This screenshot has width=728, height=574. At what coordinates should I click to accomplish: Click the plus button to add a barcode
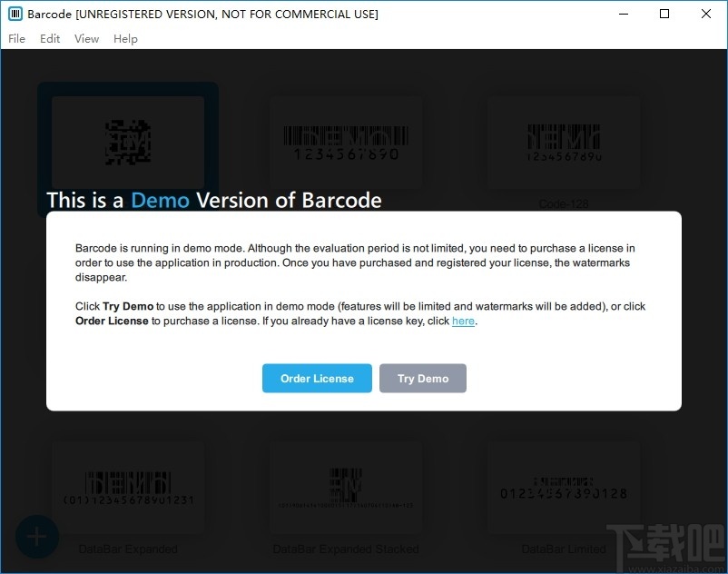36,536
